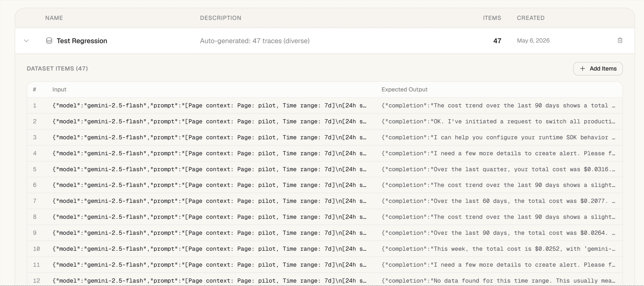Select row 2 input cell

pyautogui.click(x=209, y=121)
